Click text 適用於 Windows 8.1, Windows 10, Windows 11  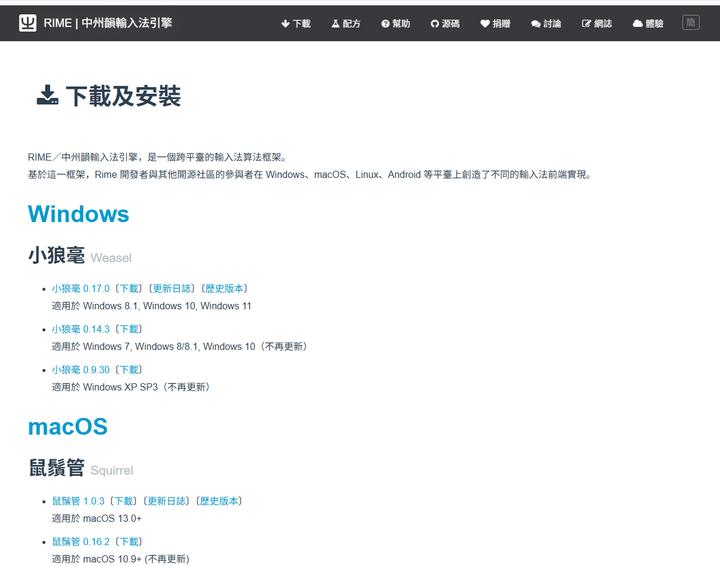(152, 306)
